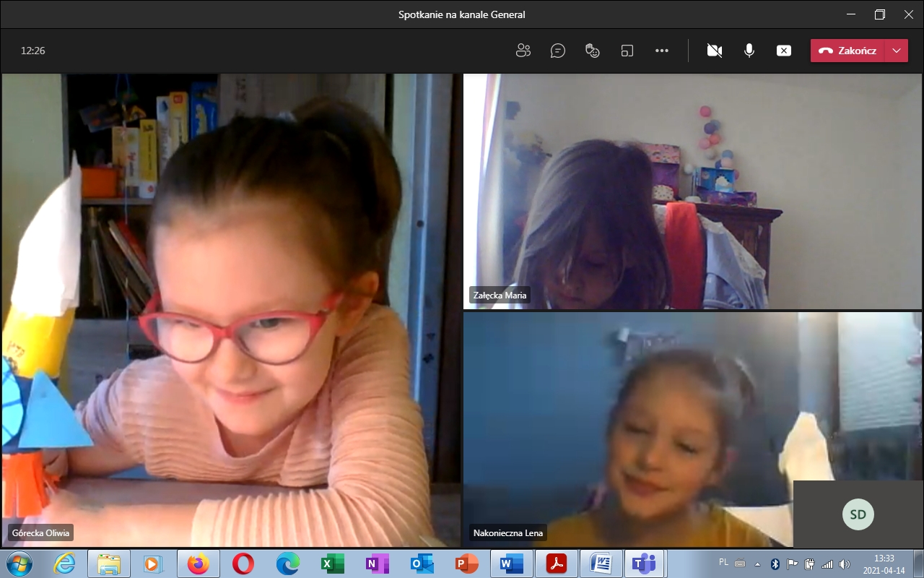924x578 pixels.
Task: Open Action Center flag icon
Action: pos(793,564)
